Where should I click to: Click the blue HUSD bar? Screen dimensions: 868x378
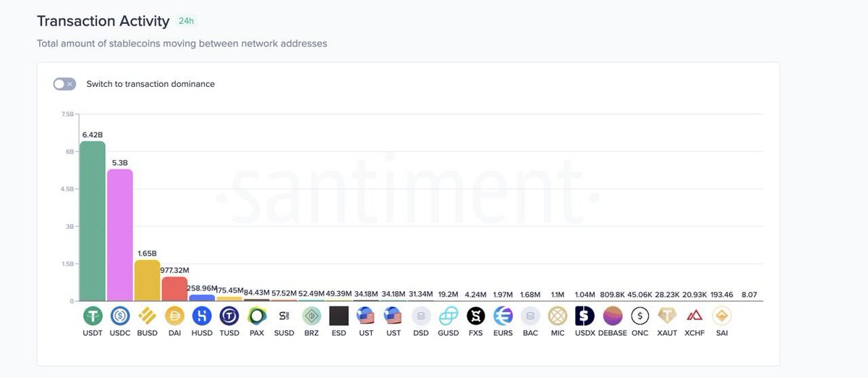(x=202, y=298)
